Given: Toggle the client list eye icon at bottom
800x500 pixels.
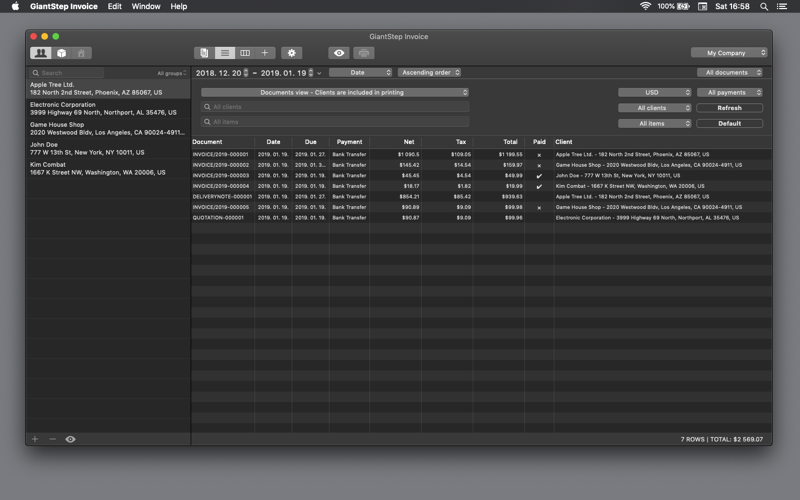Looking at the screenshot, I should click(x=70, y=439).
